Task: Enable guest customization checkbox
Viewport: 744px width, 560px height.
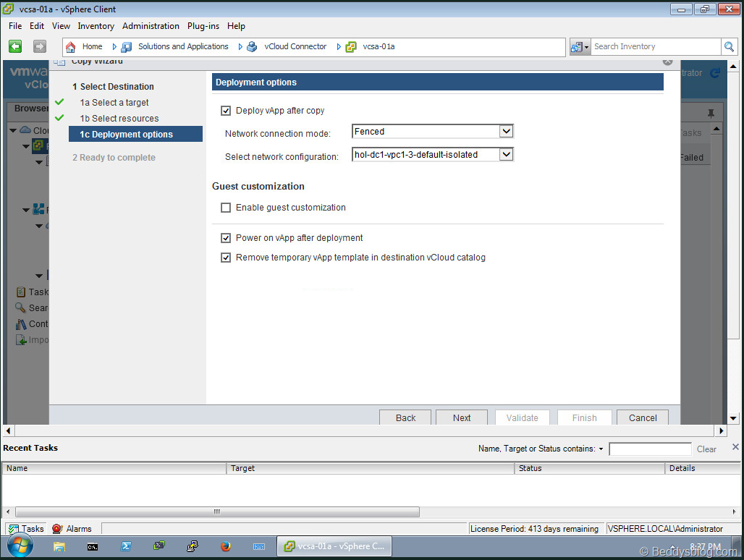Action: click(226, 208)
